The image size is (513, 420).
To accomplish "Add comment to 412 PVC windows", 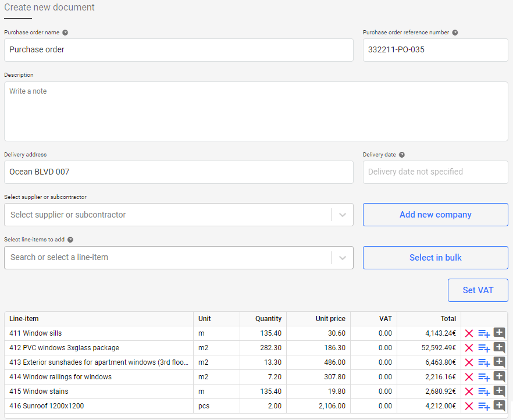I will pyautogui.click(x=499, y=347).
